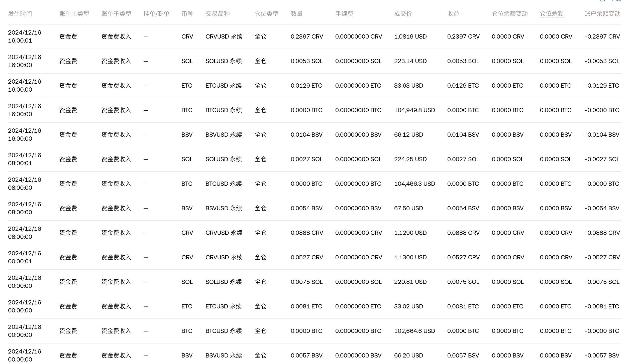This screenshot has width=632, height=364.
Task: Click the 挂单/吃单 column header
Action: [156, 14]
